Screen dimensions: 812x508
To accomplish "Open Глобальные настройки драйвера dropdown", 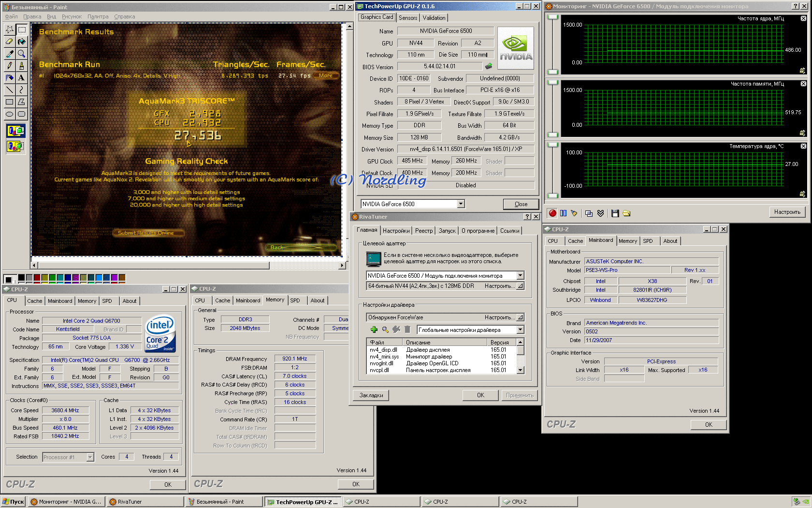I will tap(521, 330).
